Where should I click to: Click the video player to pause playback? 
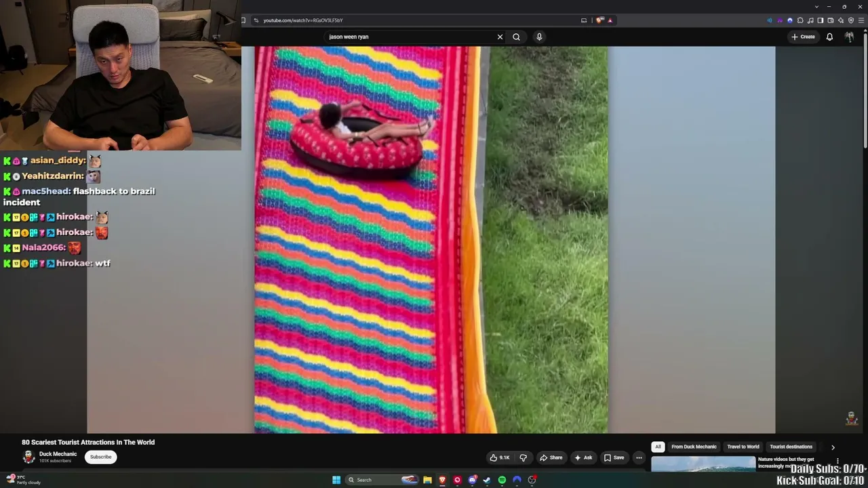[x=431, y=239]
